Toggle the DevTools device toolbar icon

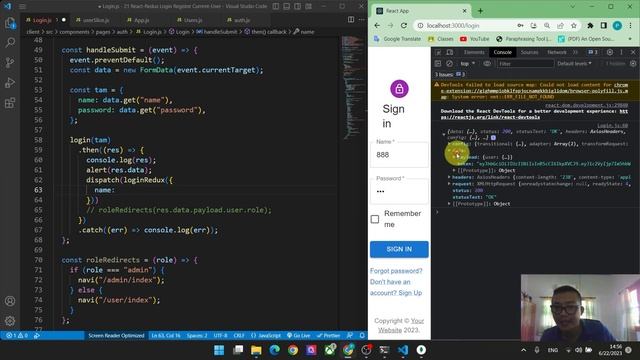[x=449, y=52]
